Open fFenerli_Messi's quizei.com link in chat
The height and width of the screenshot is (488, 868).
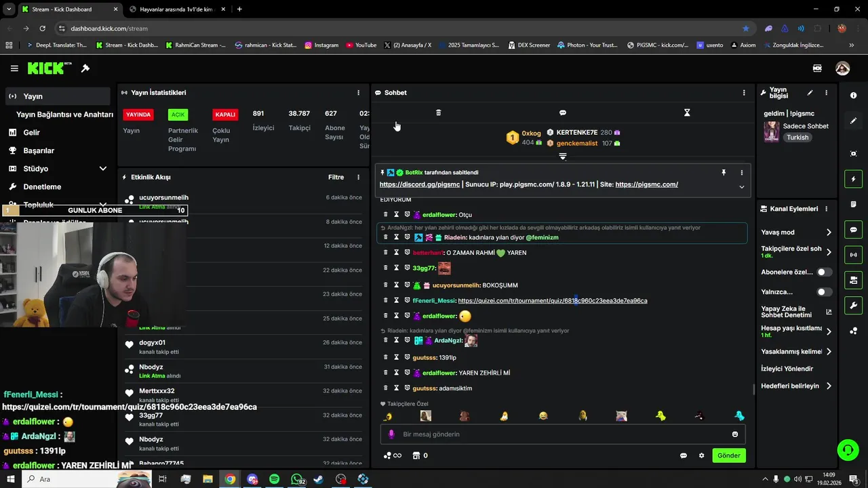pos(553,301)
